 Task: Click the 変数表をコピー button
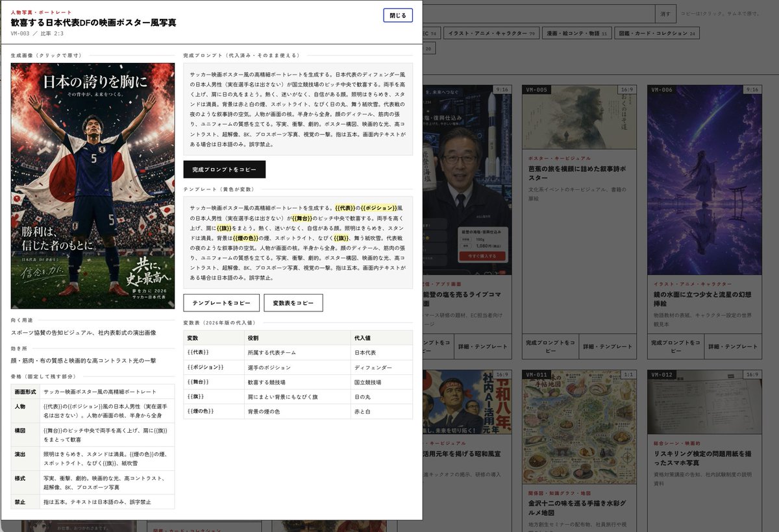(293, 303)
